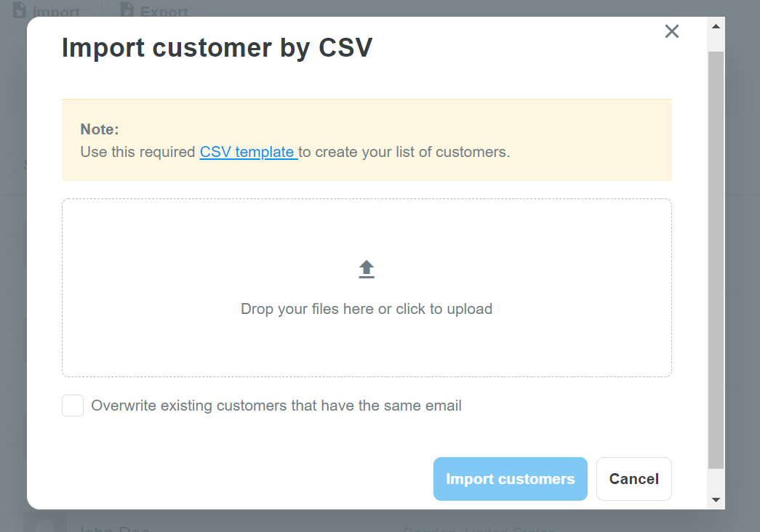This screenshot has width=760, height=532.
Task: Click the 'Import customer by CSV' heading
Action: 217,48
